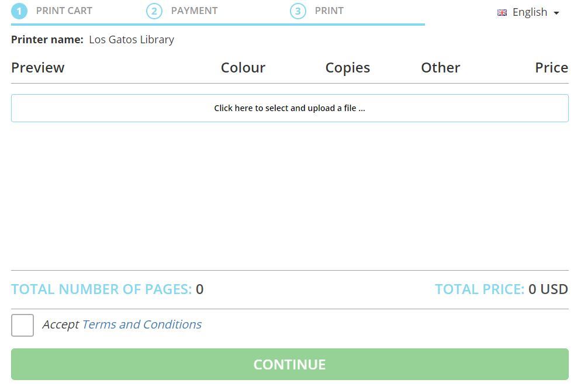Click the Price column header
This screenshot has width=588, height=387.
pyautogui.click(x=551, y=68)
